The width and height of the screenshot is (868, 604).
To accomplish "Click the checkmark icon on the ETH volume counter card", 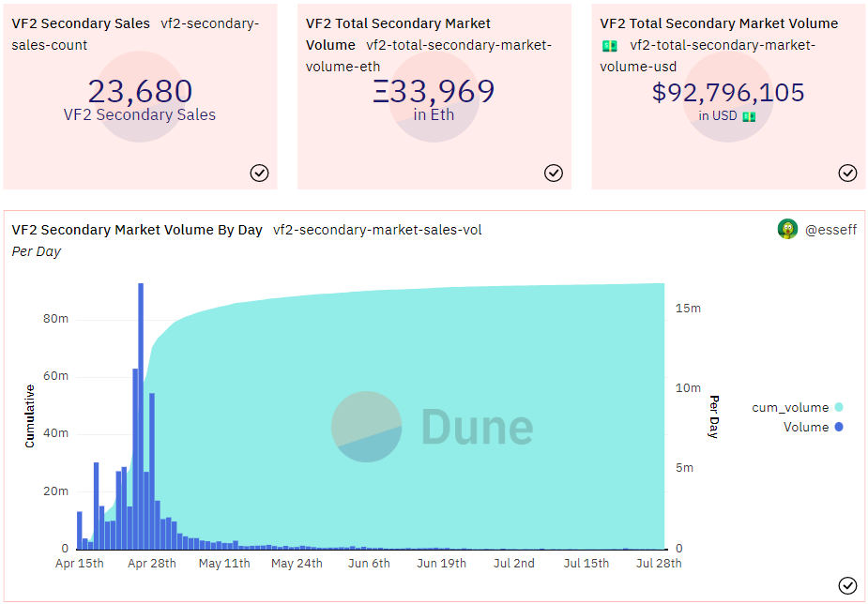I will point(554,173).
